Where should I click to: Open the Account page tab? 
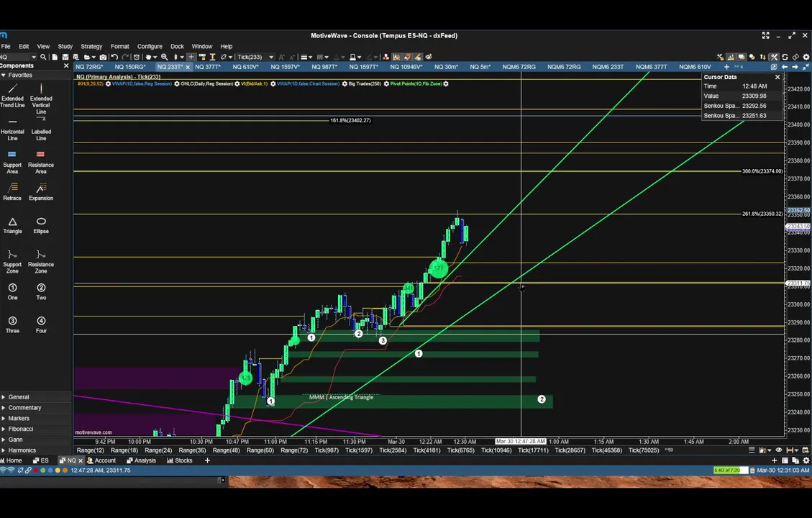point(101,460)
